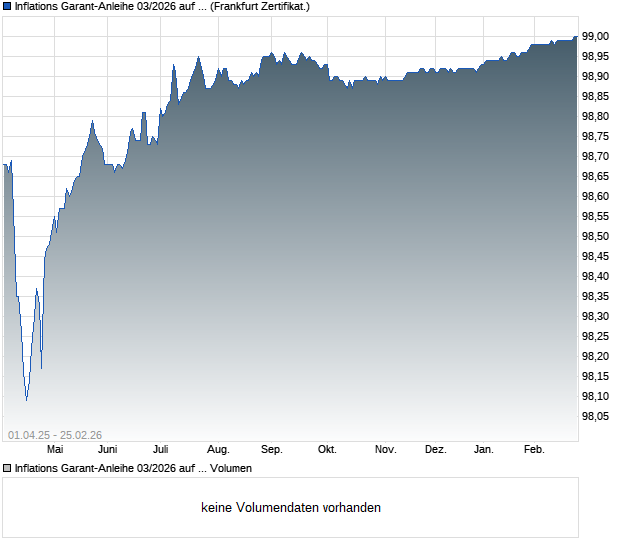This screenshot has width=620, height=546.
Task: Click the date range 01.04.25 - 25.02.26
Action: tap(54, 434)
